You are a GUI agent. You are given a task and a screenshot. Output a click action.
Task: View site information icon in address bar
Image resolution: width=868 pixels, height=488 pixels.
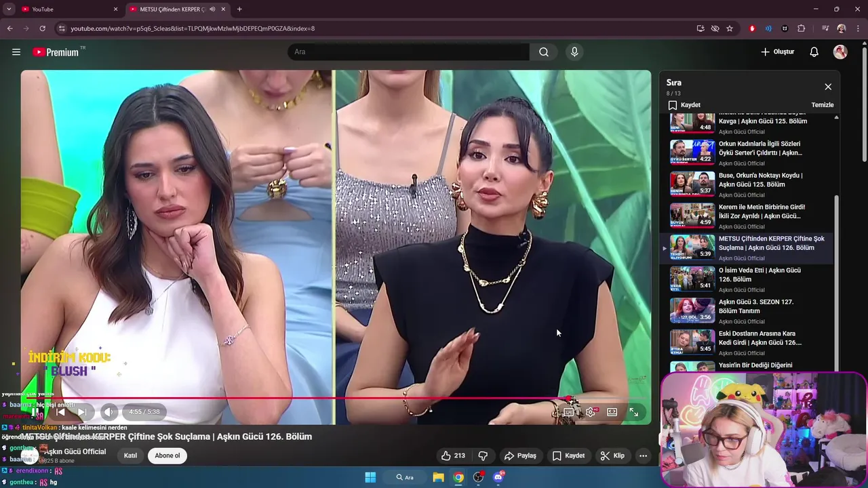[62, 28]
